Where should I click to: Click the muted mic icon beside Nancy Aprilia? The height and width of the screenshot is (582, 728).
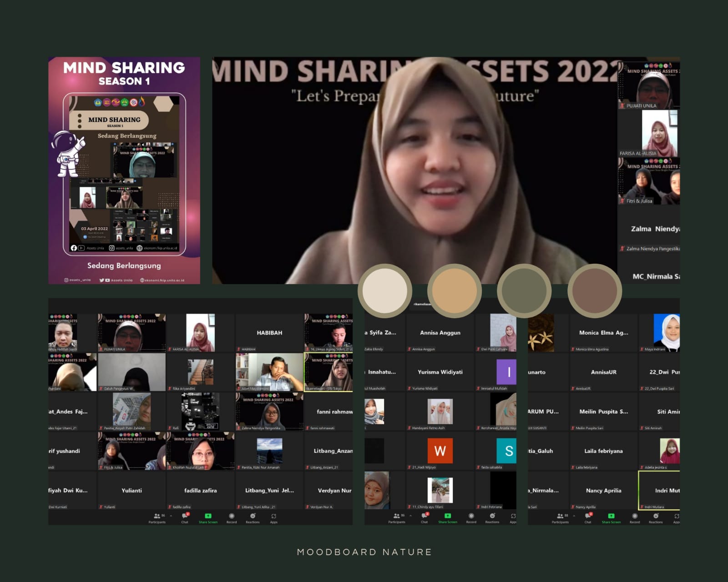pyautogui.click(x=572, y=507)
